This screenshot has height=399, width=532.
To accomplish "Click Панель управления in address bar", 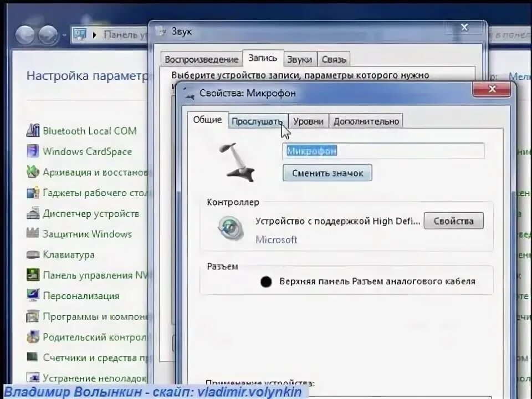I will click(126, 34).
